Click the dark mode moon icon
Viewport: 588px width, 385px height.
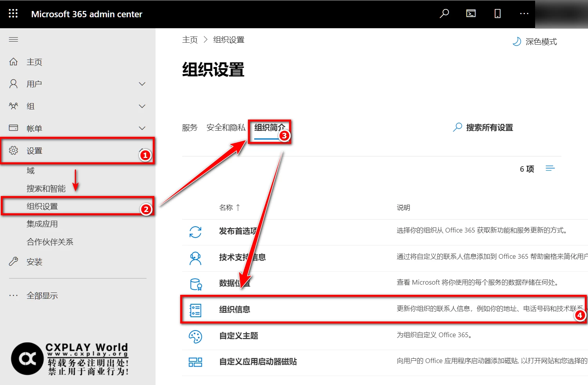(517, 42)
